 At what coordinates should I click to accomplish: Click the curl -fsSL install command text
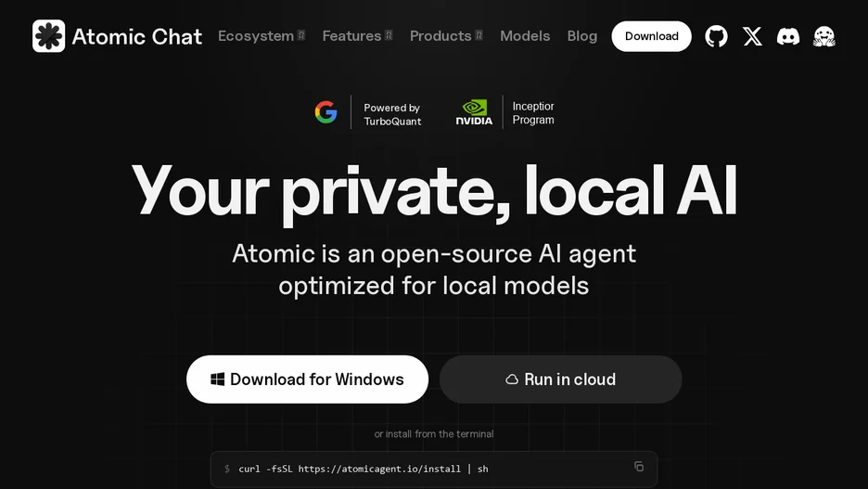coord(364,470)
